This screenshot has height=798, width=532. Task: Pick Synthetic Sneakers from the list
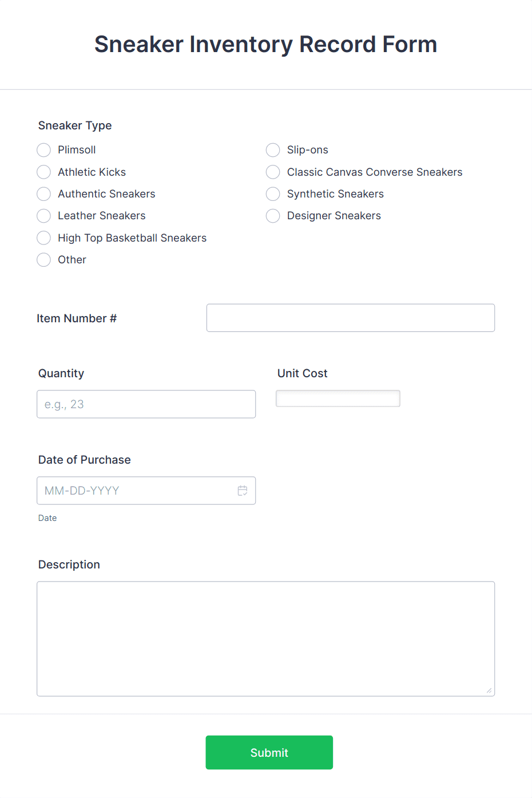coord(273,194)
